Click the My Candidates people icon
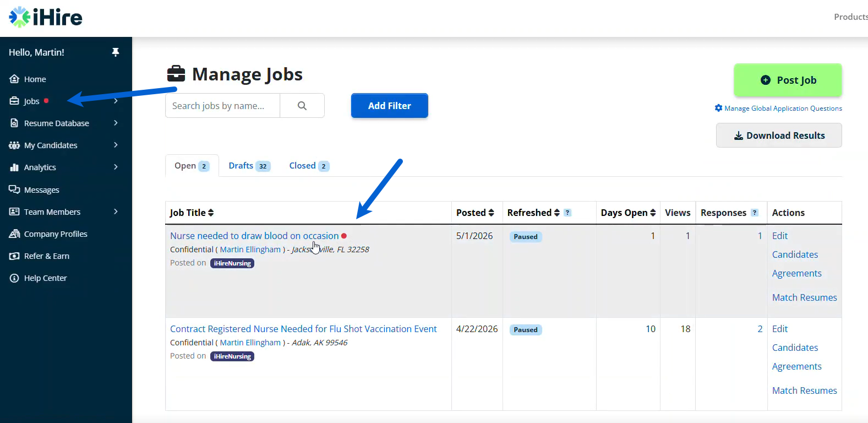The height and width of the screenshot is (423, 868). 14,145
